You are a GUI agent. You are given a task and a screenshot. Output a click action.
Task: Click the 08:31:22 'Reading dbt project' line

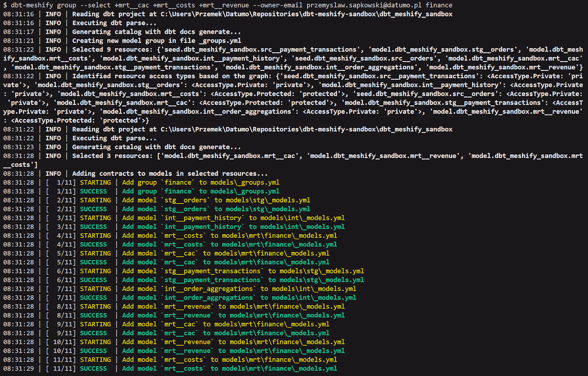pyautogui.click(x=228, y=129)
